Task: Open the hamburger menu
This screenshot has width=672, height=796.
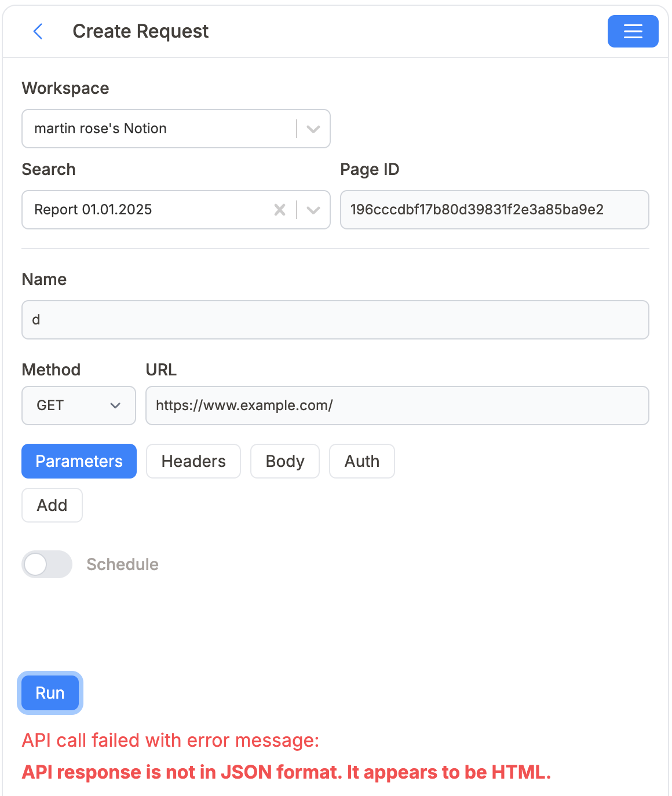Action: pos(633,31)
